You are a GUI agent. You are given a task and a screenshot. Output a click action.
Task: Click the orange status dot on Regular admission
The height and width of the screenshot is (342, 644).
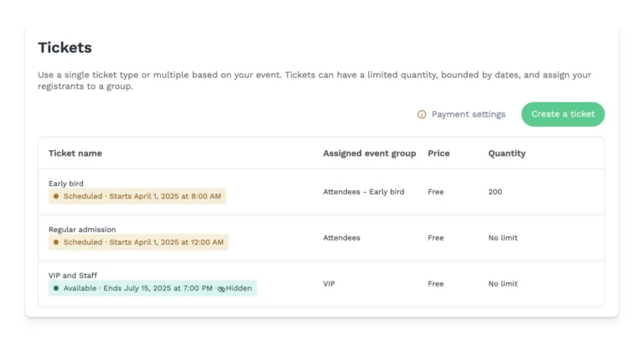56,242
